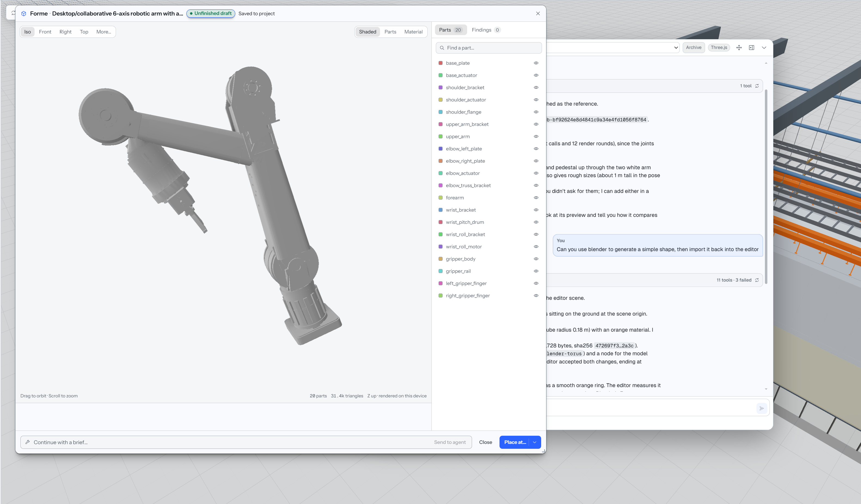
Task: Toggle visibility of elbow_actuator
Action: 536,173
